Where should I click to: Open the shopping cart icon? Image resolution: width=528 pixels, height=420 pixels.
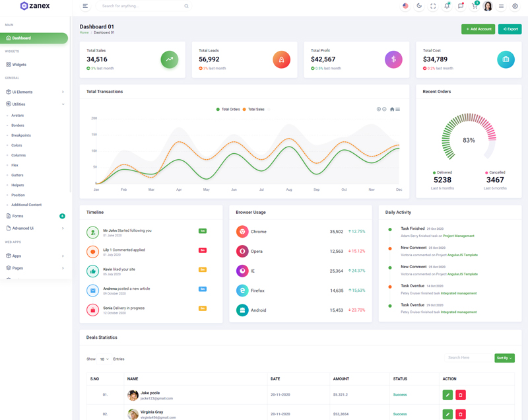pyautogui.click(x=474, y=6)
